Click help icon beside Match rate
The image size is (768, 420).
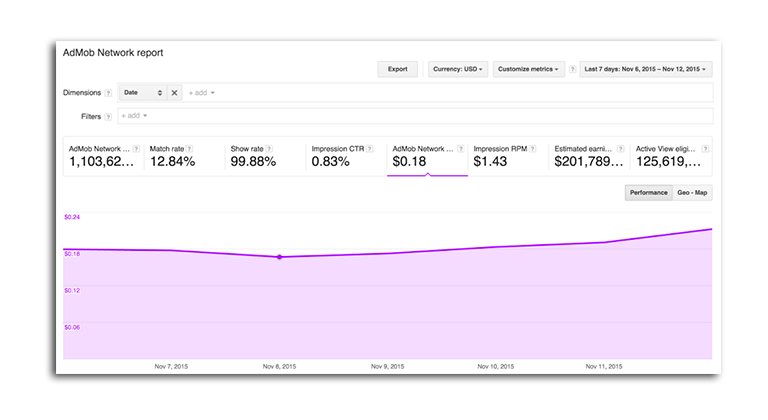tap(190, 149)
